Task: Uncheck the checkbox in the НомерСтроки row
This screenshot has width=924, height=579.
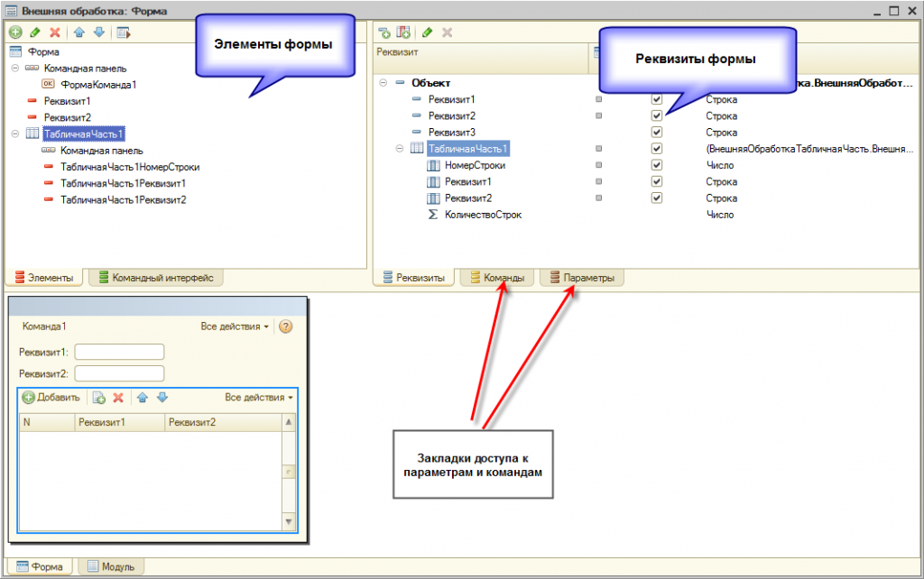Action: [x=657, y=165]
